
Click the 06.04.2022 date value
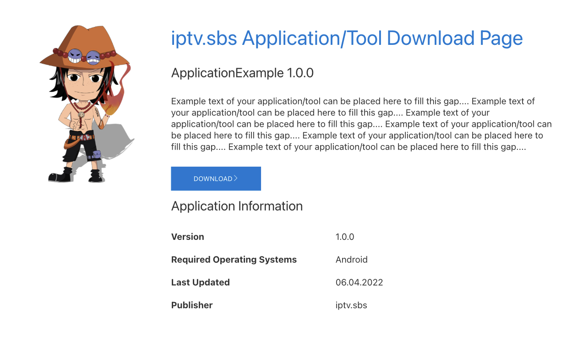point(359,283)
